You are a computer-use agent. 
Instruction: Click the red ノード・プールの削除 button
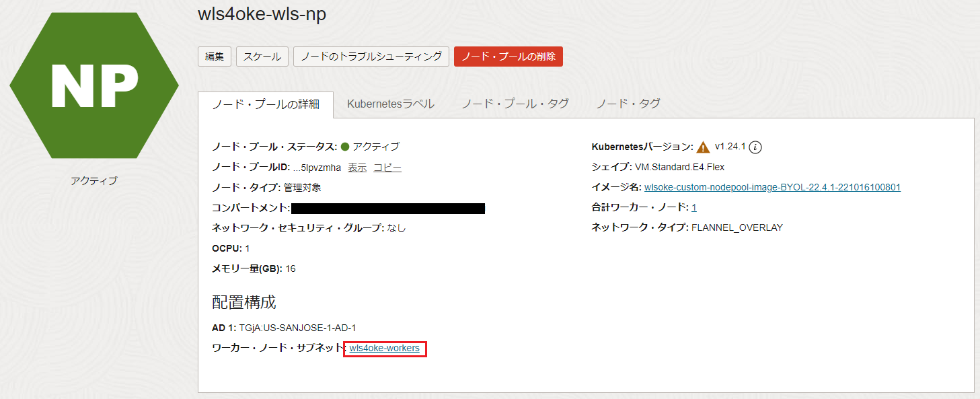[508, 57]
